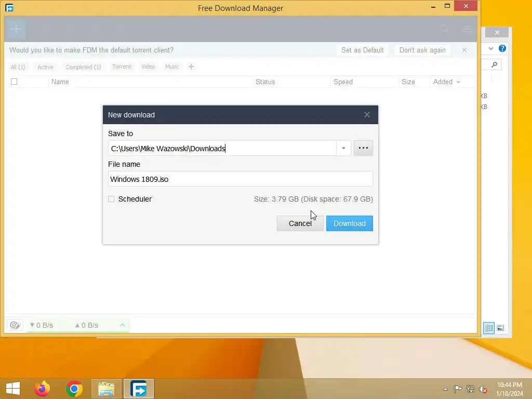Click the search magnifier in the Explorer window

coord(495,64)
